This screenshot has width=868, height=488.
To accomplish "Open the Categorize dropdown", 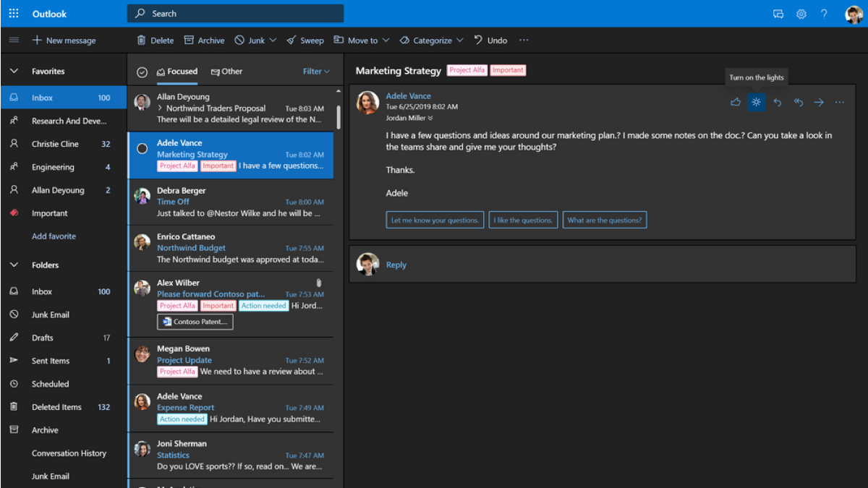I will 432,40.
